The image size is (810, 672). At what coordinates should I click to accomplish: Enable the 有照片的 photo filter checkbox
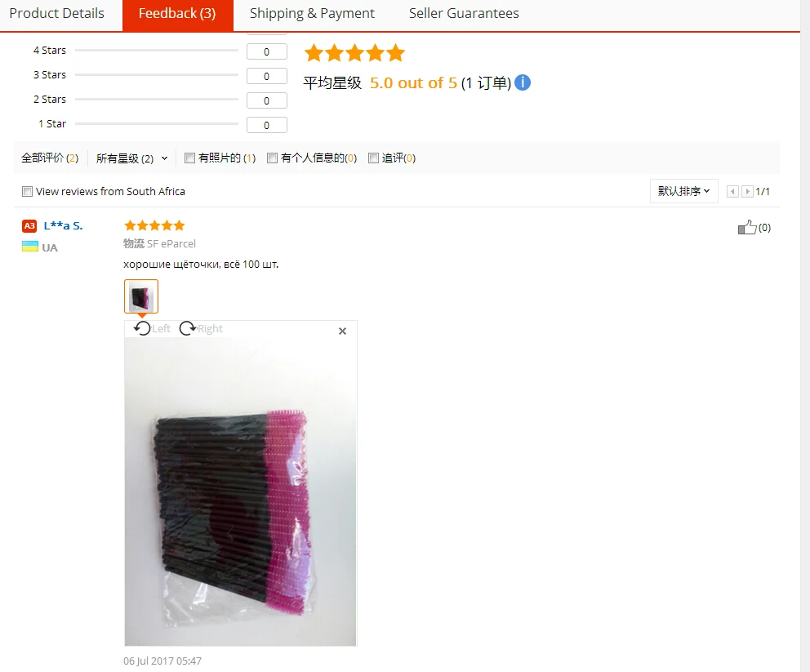point(189,158)
